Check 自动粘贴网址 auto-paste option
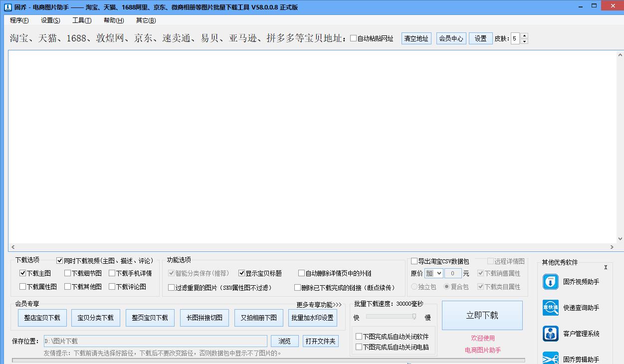The width and height of the screenshot is (624, 364). [353, 38]
